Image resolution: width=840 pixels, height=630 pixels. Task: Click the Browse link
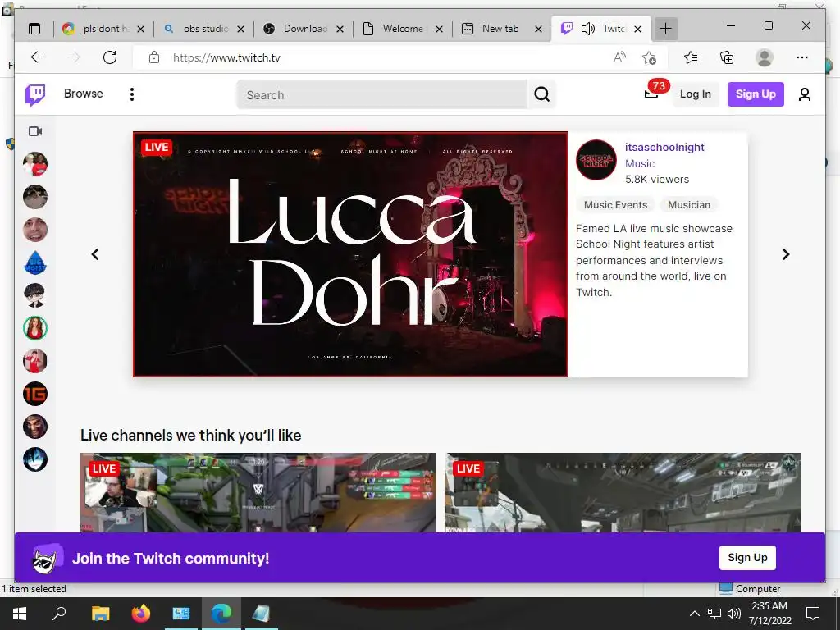pos(83,94)
